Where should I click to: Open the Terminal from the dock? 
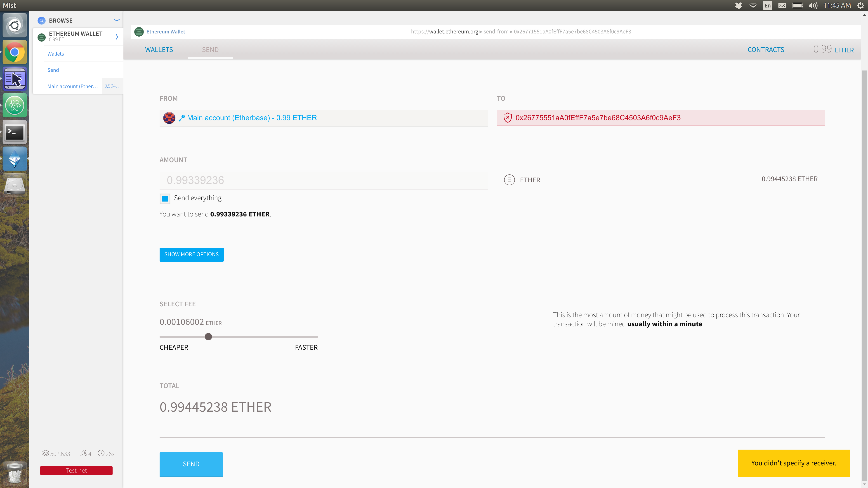tap(14, 132)
